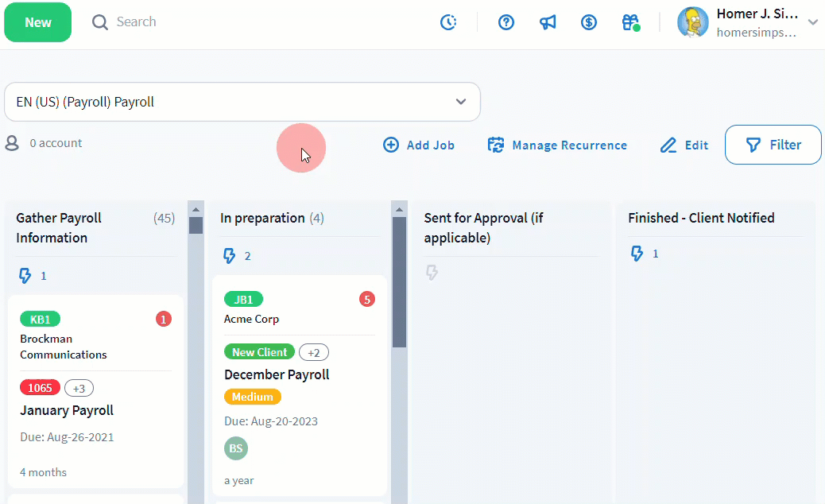The height and width of the screenshot is (504, 825).
Task: Open Manage Recurrence
Action: pos(557,145)
